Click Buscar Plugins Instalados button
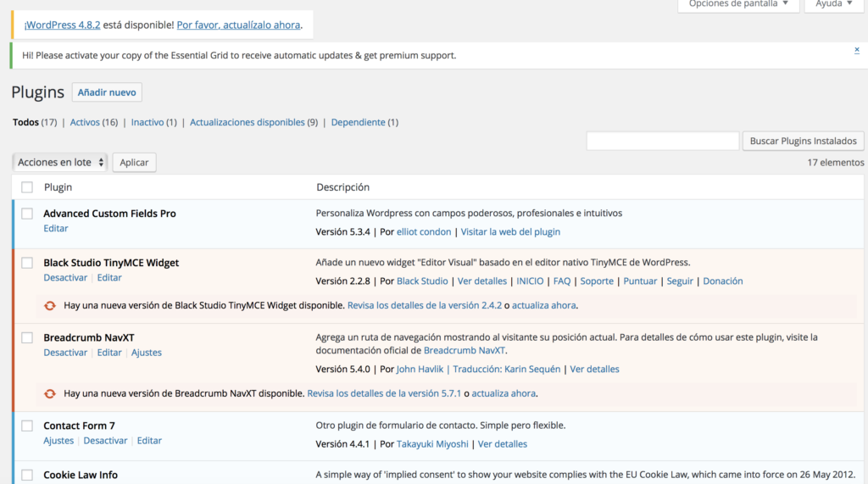 click(803, 141)
